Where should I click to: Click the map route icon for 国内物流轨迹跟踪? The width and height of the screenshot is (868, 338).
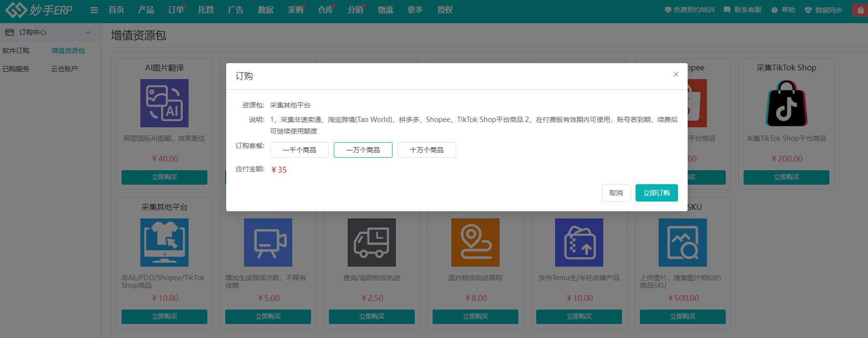475,243
